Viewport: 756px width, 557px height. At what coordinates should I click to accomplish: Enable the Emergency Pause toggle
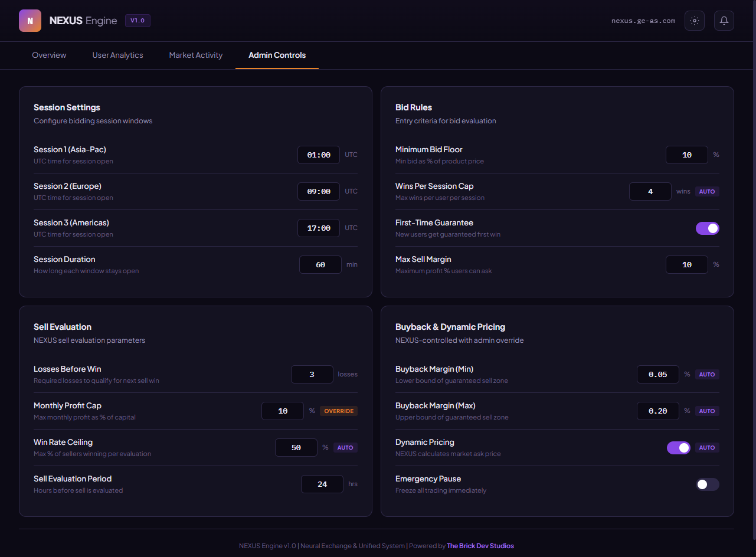coord(707,484)
